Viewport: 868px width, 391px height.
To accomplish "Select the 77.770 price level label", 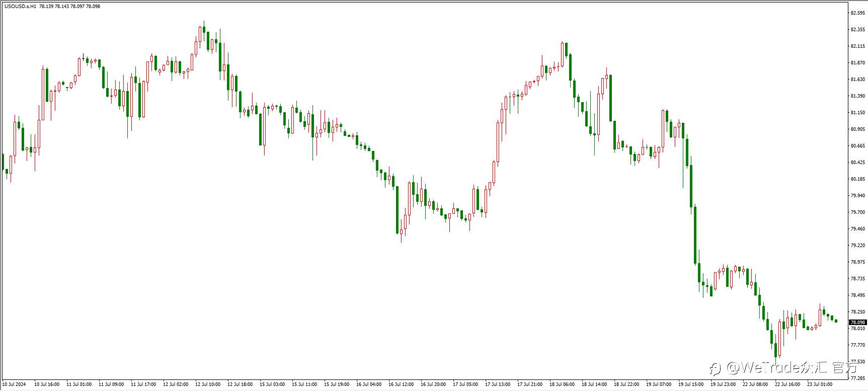I will pyautogui.click(x=857, y=345).
